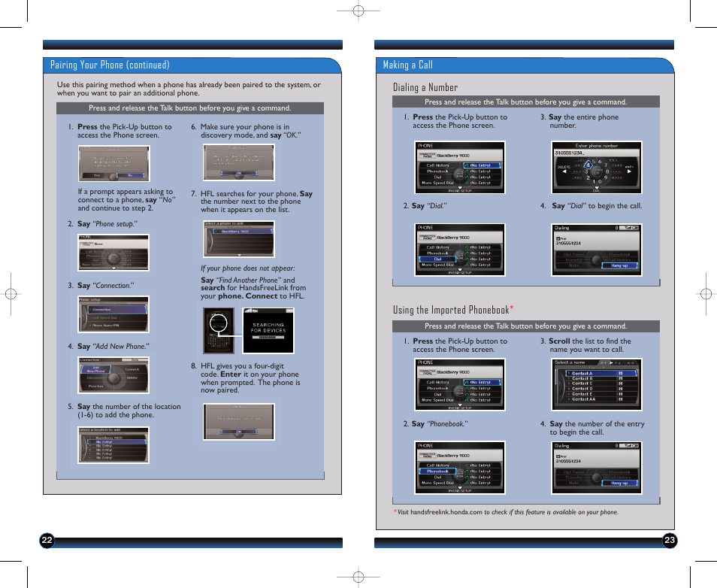The image size is (717, 588).
Task: Click the BlackBerry phone photo
Action: pos(219,330)
